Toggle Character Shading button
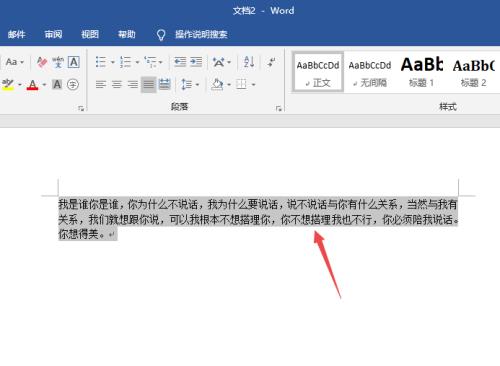The width and height of the screenshot is (500, 366). point(57,84)
